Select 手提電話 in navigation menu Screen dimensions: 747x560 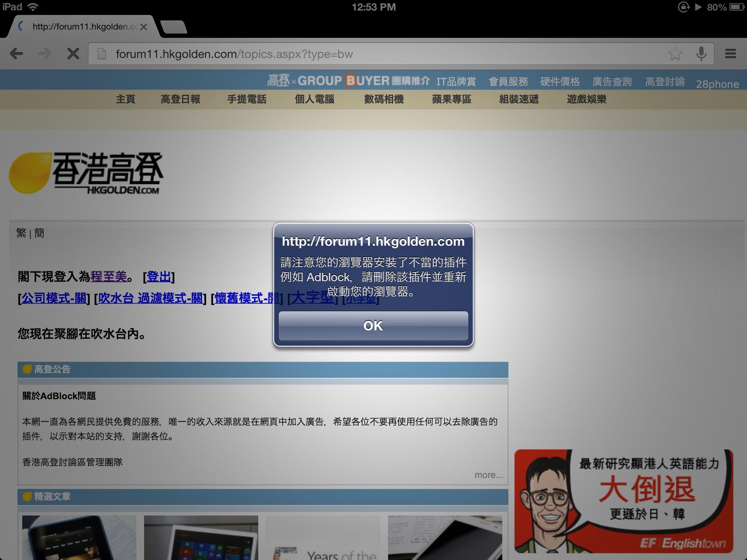pyautogui.click(x=247, y=99)
